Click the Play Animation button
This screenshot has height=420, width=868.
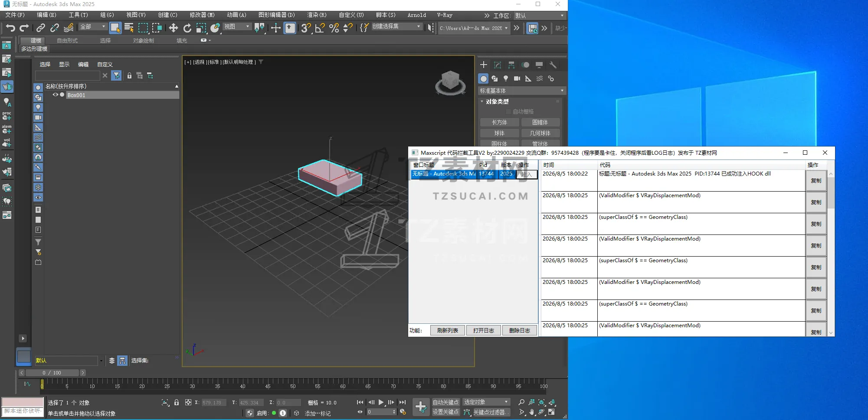pyautogui.click(x=381, y=402)
